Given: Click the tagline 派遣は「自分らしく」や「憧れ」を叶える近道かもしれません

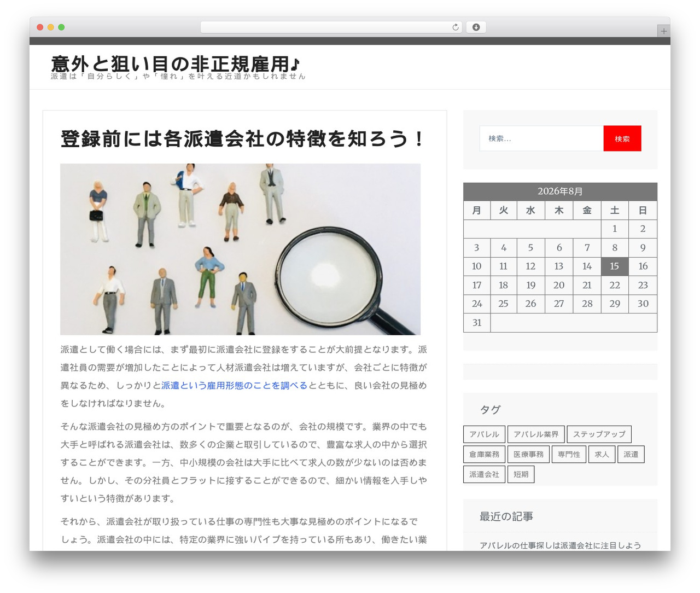Looking at the screenshot, I should [178, 77].
